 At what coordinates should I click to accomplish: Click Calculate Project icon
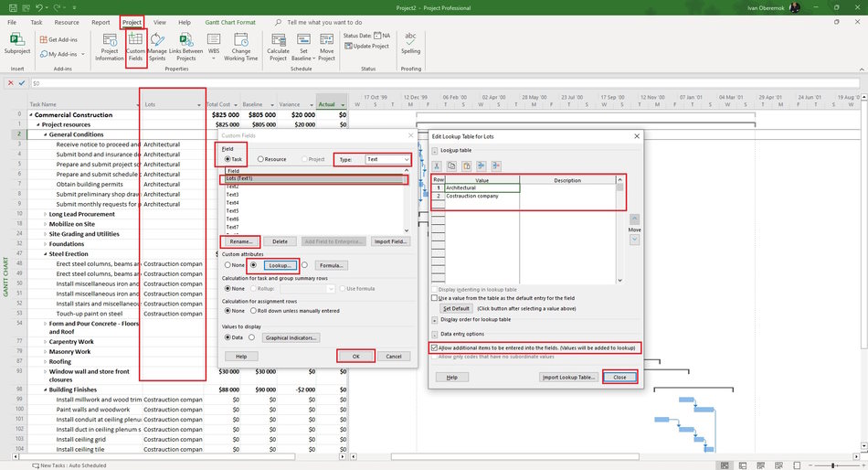(279, 40)
